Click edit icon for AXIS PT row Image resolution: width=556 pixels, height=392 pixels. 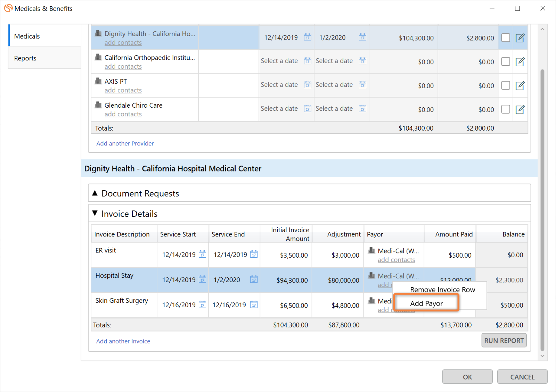point(520,85)
